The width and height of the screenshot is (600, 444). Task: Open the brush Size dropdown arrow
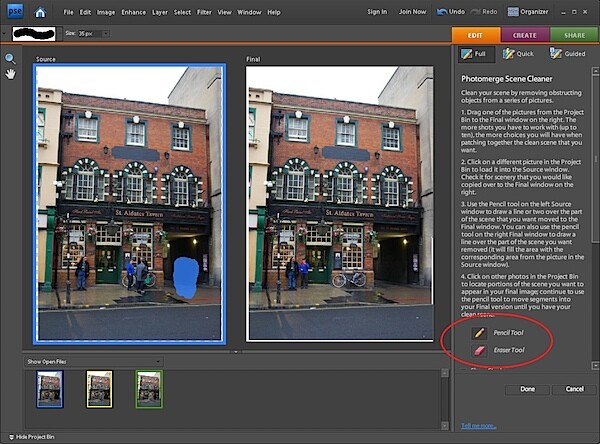tap(106, 34)
